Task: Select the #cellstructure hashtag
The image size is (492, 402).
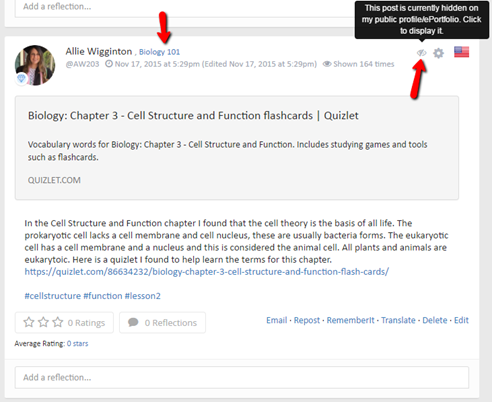Action: click(53, 296)
